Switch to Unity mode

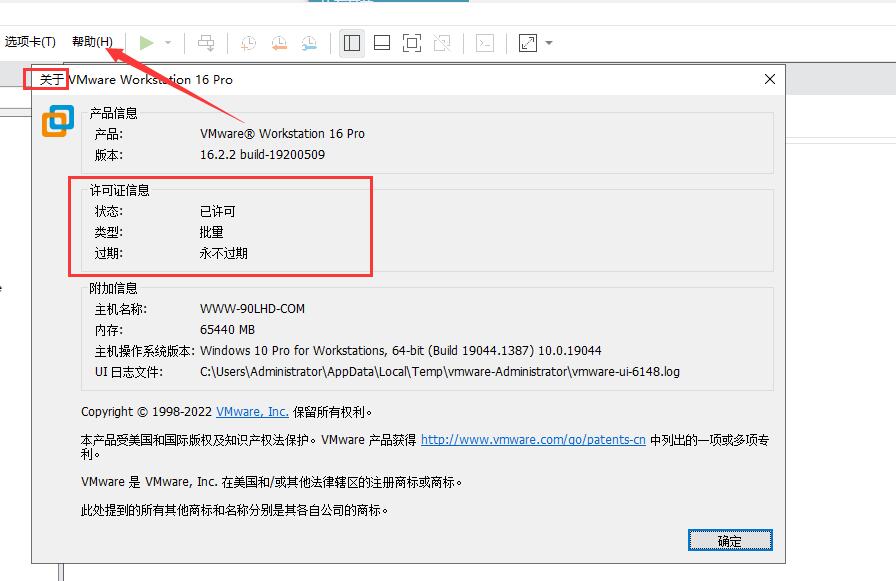click(442, 43)
